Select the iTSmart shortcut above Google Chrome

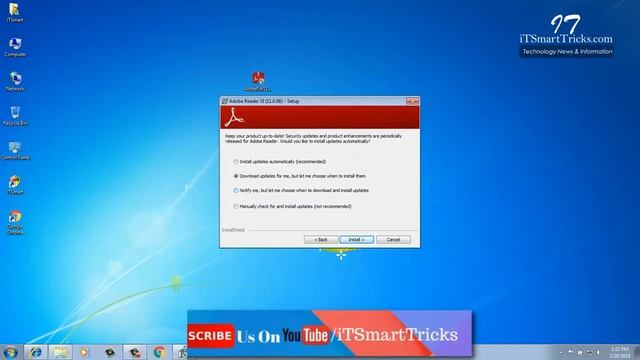pos(15,185)
